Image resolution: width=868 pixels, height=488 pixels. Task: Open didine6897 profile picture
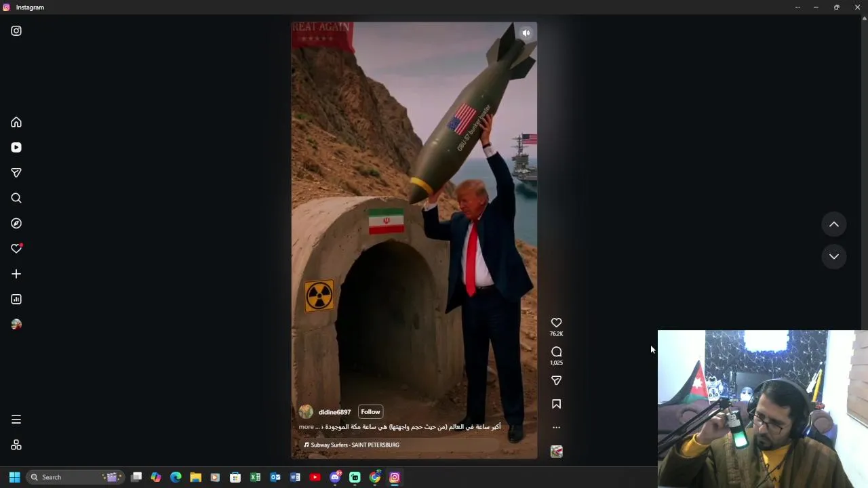[306, 412]
